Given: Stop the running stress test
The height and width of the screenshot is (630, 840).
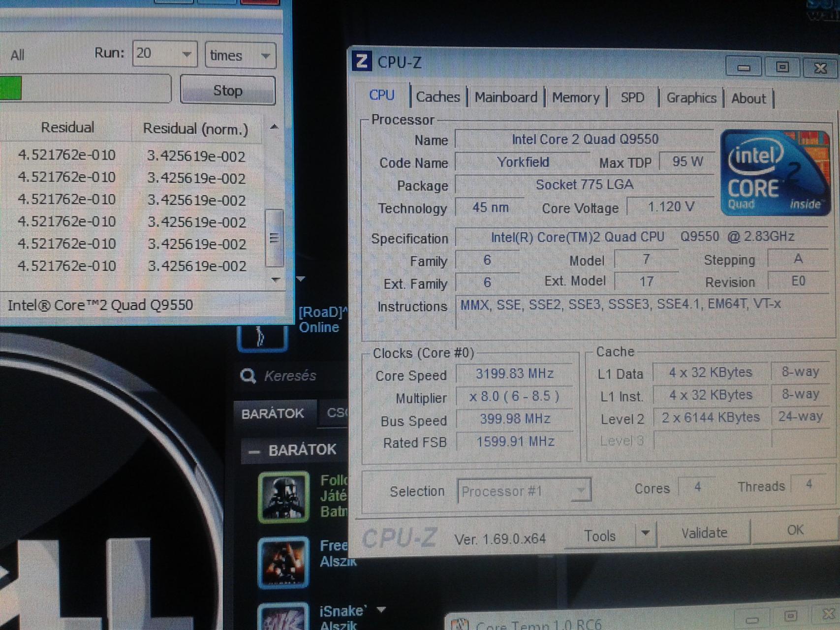Looking at the screenshot, I should coord(227,90).
